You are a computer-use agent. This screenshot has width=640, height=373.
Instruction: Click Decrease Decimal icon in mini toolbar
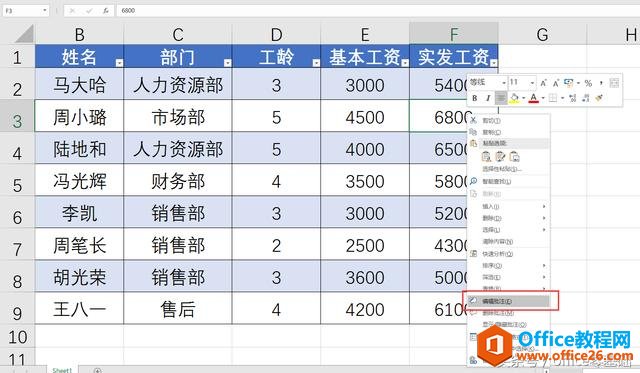pyautogui.click(x=586, y=98)
